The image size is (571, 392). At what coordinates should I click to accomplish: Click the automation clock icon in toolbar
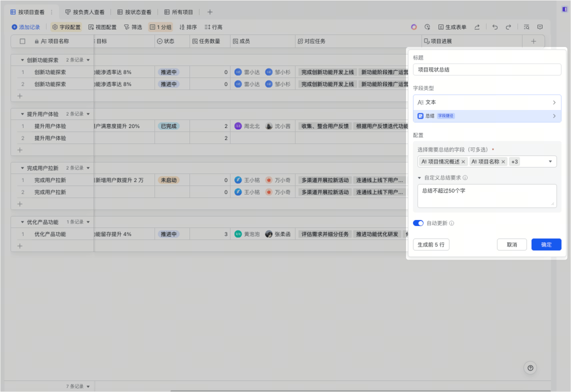click(427, 27)
